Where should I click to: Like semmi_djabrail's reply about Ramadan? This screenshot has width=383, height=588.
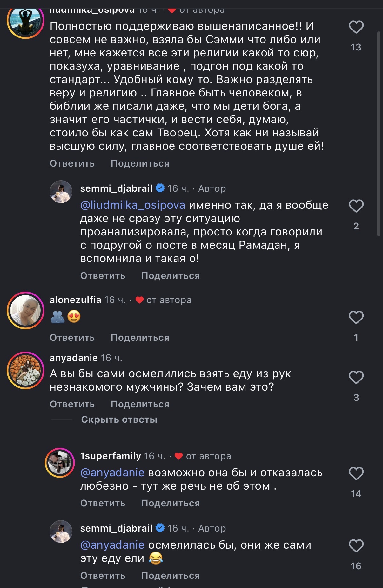(x=356, y=206)
